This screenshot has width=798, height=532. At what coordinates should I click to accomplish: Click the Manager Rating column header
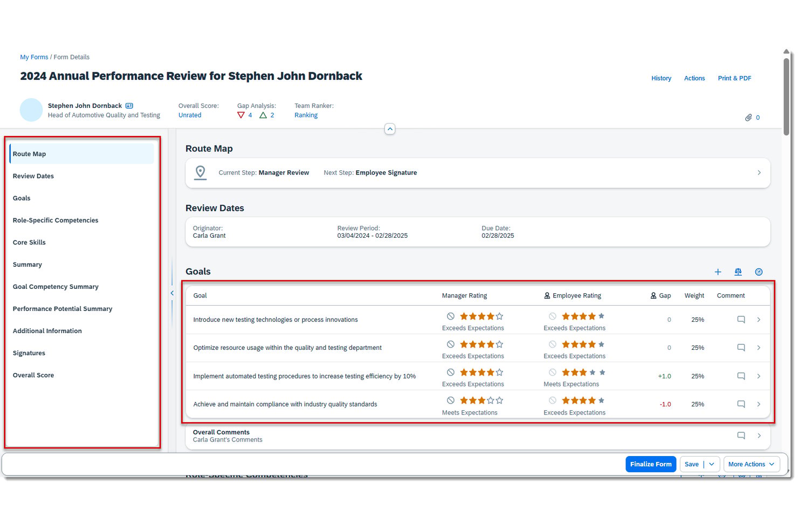point(464,296)
